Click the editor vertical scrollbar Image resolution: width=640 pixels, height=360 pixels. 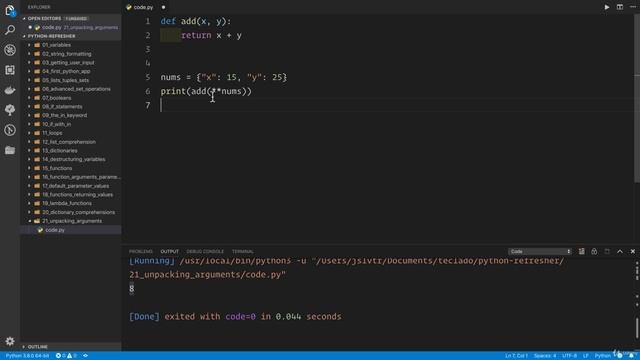pos(637,98)
